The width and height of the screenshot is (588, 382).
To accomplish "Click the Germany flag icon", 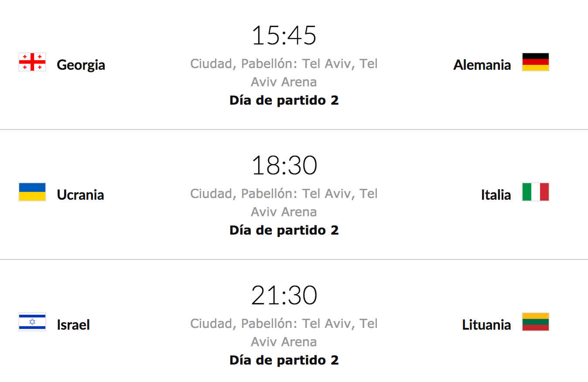I will pyautogui.click(x=535, y=62).
